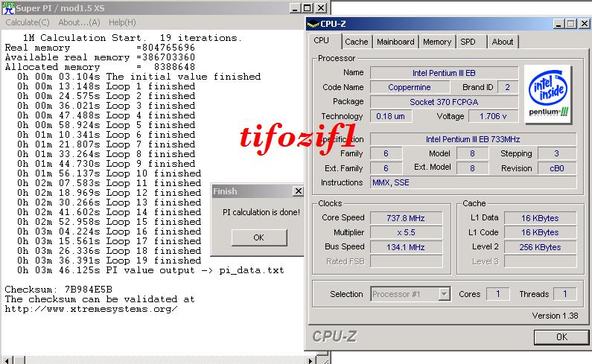The height and width of the screenshot is (364, 592).
Task: Click the 'PI calculation is done!' message
Action: point(261,212)
